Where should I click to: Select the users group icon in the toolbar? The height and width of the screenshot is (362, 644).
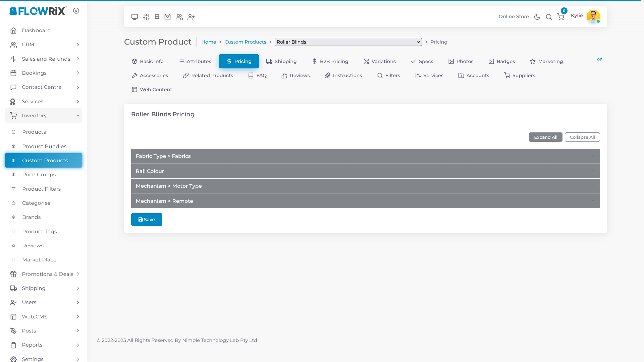(x=179, y=17)
